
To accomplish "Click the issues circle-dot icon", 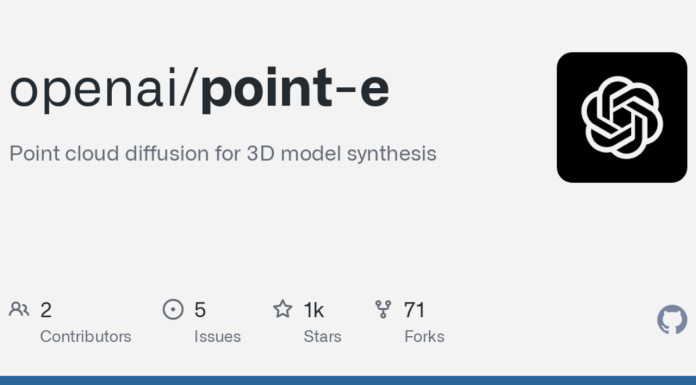I will [173, 309].
